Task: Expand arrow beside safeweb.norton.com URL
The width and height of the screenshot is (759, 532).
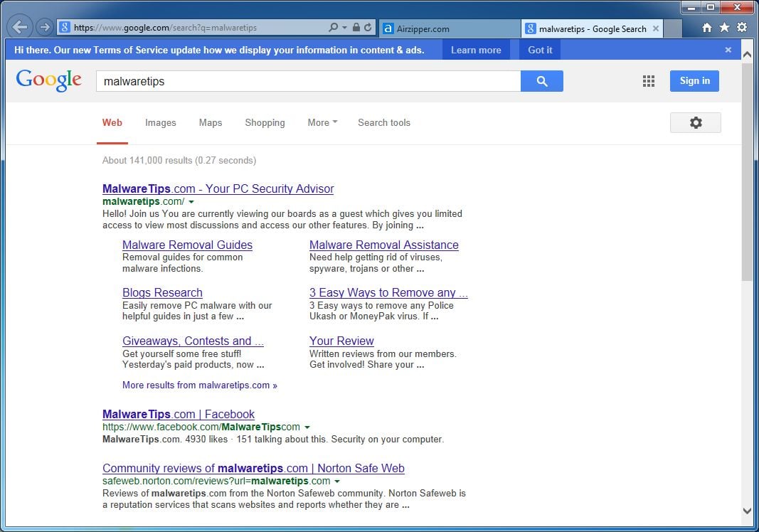Action: tap(337, 482)
